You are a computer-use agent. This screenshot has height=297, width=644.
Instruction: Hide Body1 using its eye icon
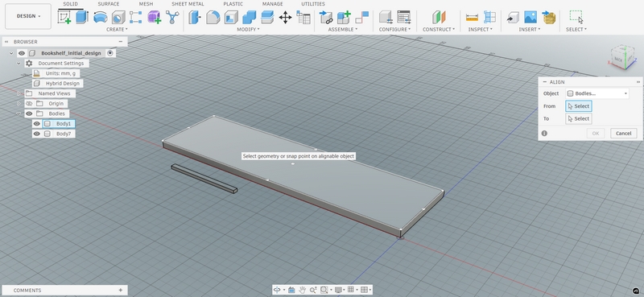pos(36,124)
